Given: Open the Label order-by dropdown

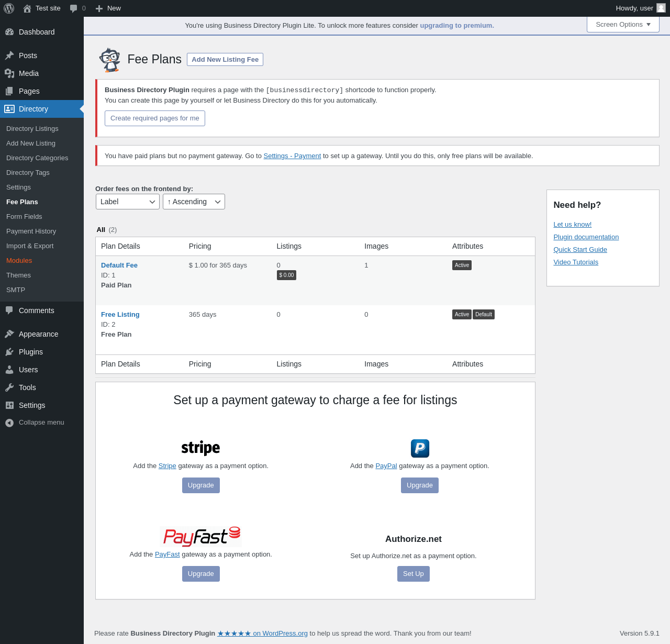Looking at the screenshot, I should [x=128, y=202].
